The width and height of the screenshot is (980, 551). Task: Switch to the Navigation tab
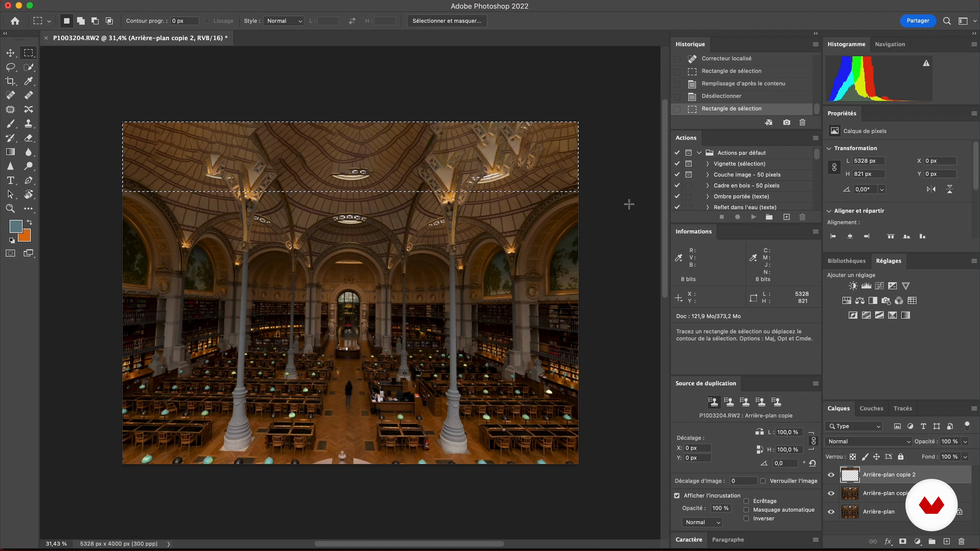pos(889,44)
